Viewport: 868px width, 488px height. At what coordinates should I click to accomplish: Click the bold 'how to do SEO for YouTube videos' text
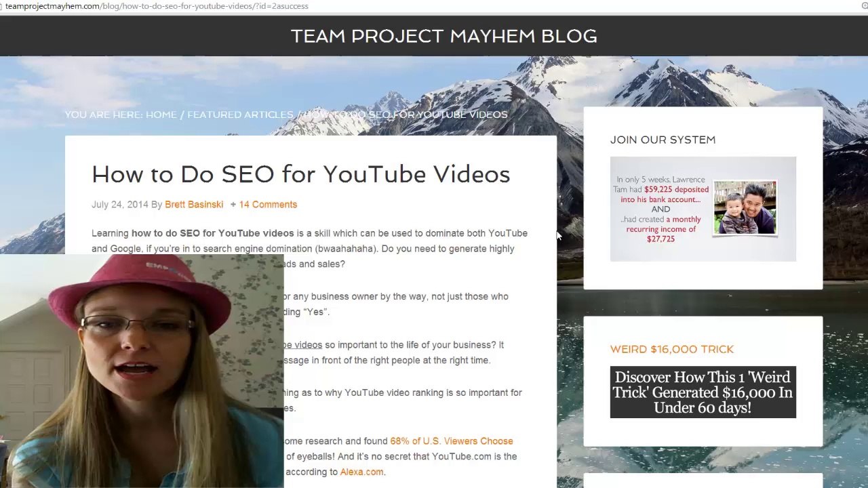[x=212, y=232]
